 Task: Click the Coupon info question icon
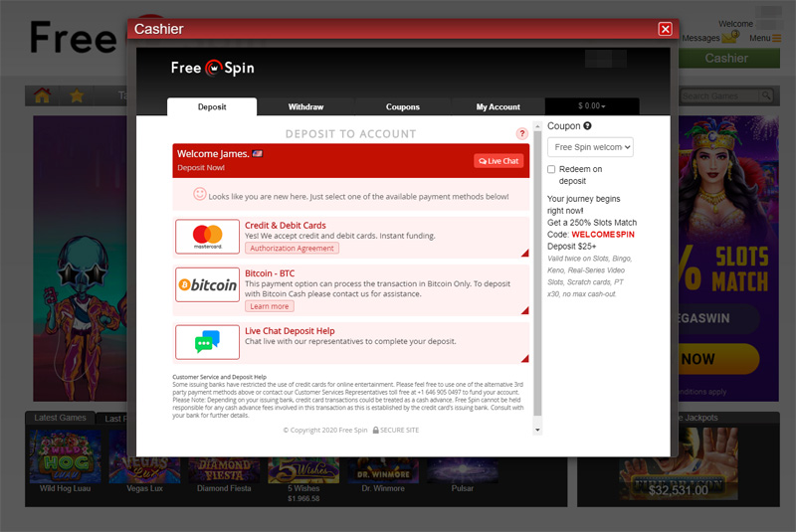pyautogui.click(x=587, y=125)
